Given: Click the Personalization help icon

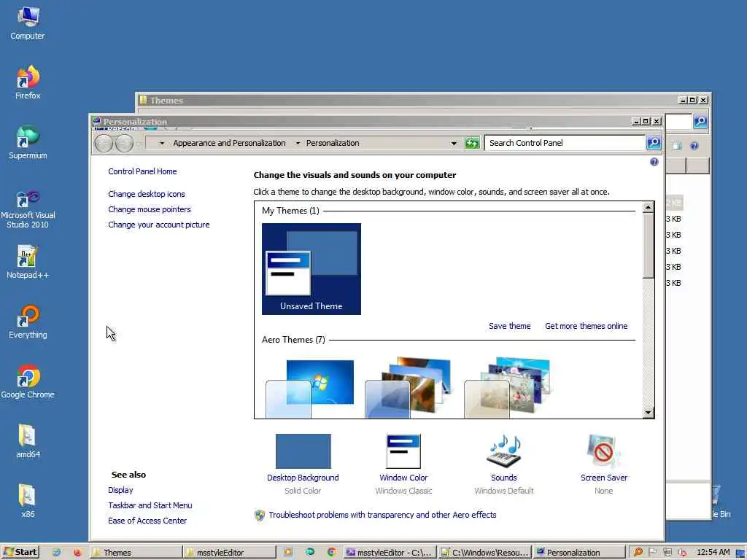Looking at the screenshot, I should [654, 162].
